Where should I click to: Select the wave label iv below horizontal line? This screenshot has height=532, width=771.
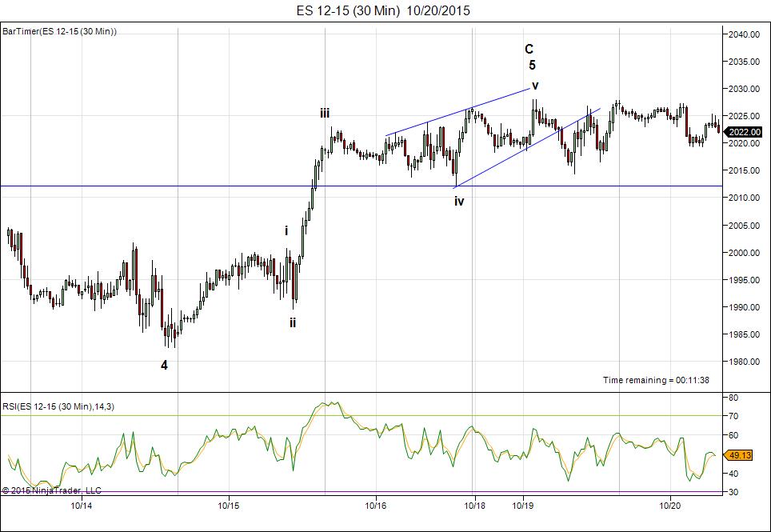click(459, 201)
